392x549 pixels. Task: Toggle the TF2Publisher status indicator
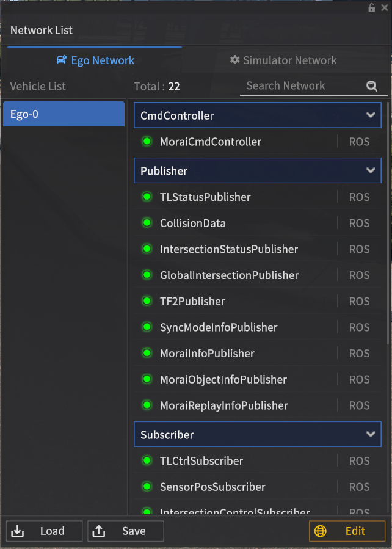point(147,301)
